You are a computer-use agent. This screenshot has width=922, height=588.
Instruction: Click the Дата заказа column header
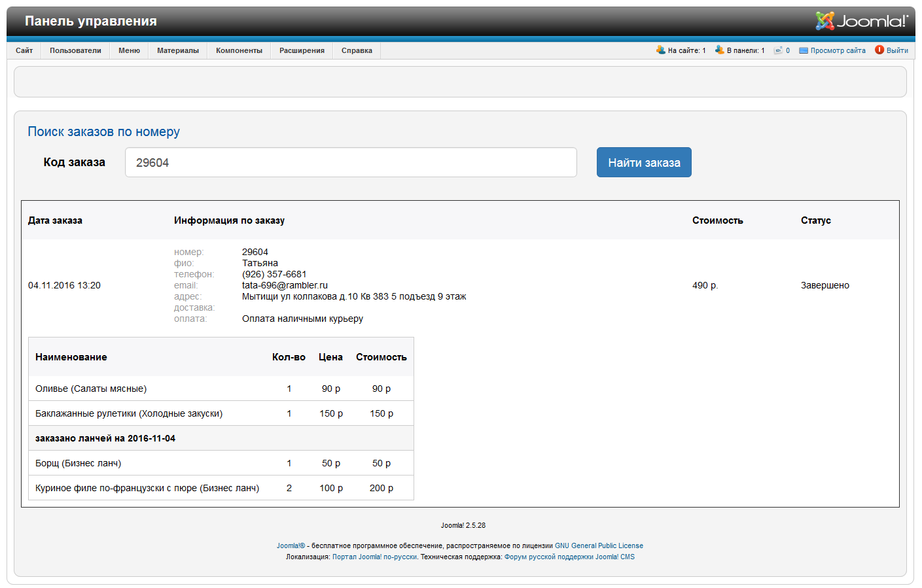coord(55,220)
